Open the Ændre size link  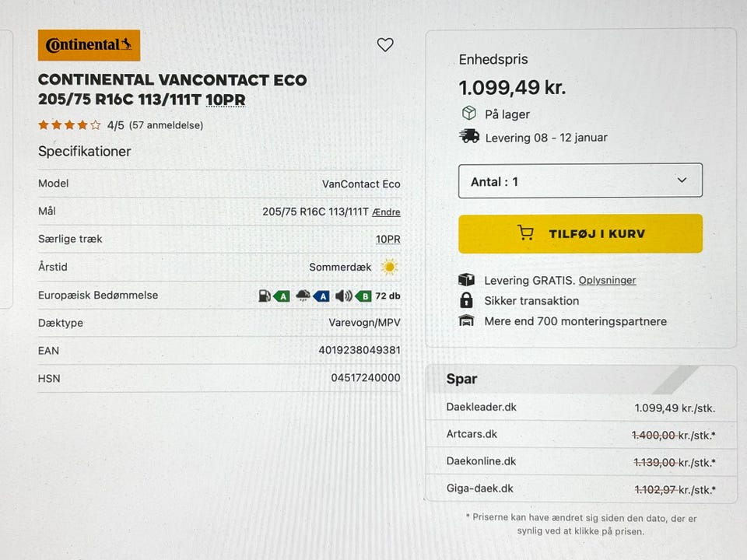pyautogui.click(x=387, y=212)
